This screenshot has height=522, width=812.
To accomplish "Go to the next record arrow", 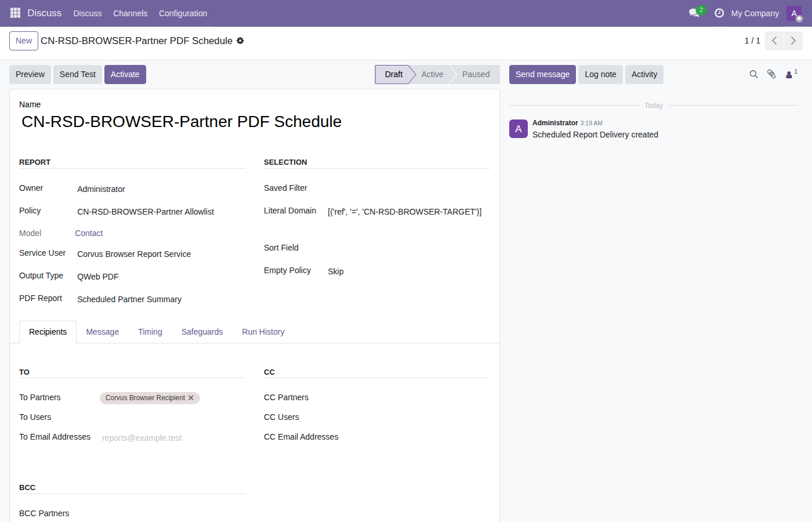I will click(793, 41).
